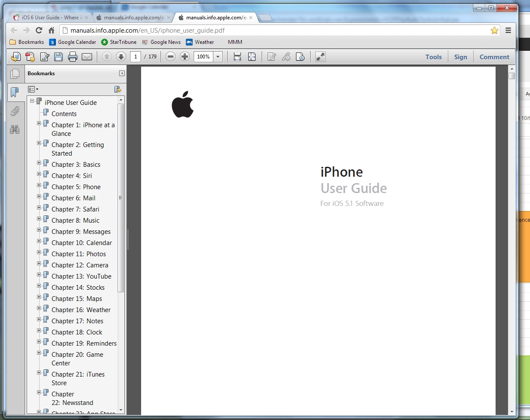Open the Contents bookmark
The height and width of the screenshot is (420, 530).
coord(64,114)
